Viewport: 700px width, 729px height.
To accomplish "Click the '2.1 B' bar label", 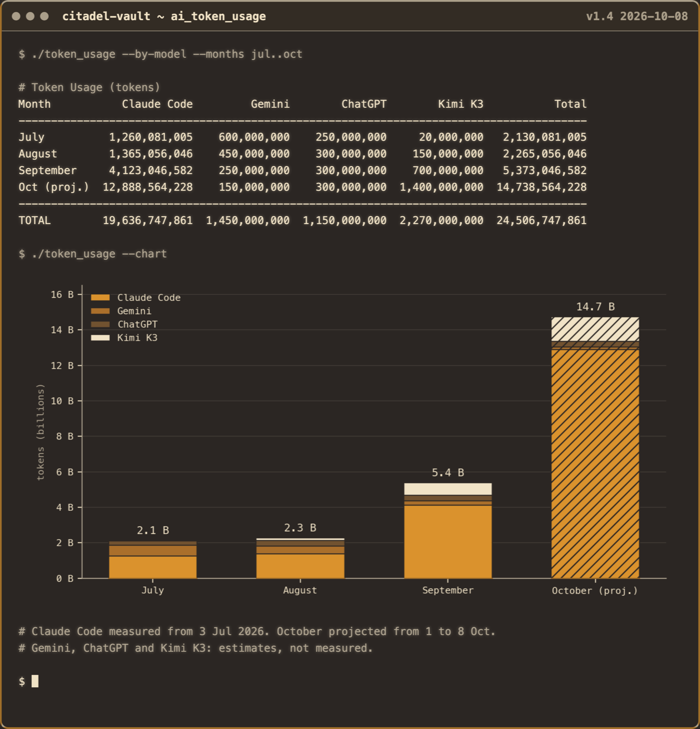I will [x=153, y=530].
